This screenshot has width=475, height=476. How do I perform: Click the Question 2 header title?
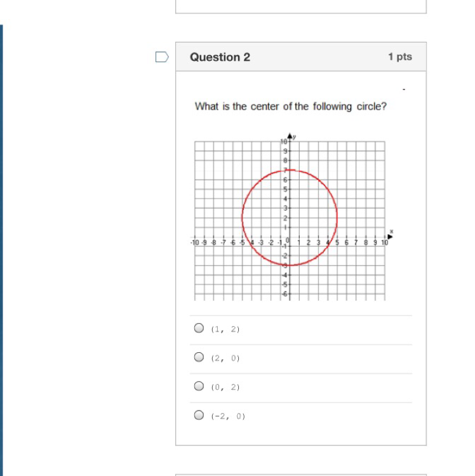pyautogui.click(x=220, y=57)
